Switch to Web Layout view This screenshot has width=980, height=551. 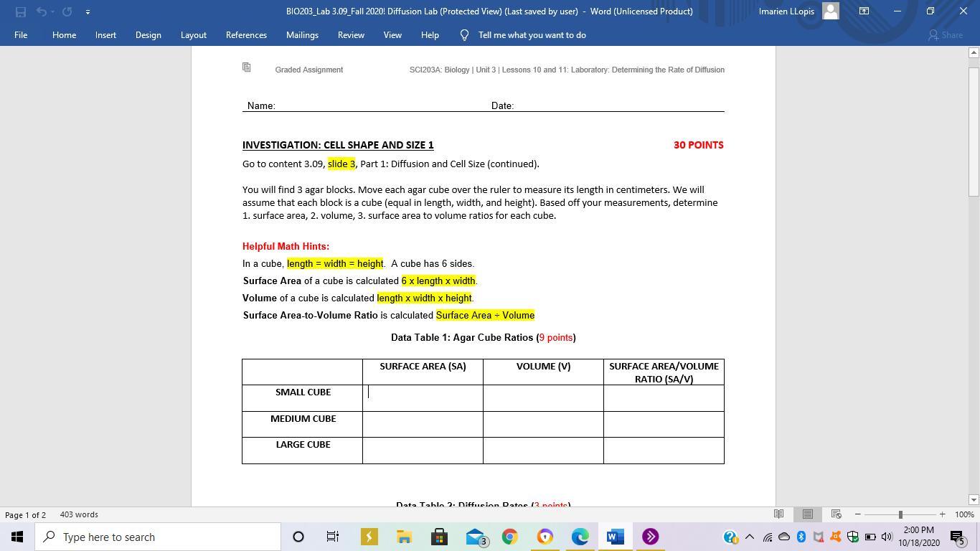point(836,514)
